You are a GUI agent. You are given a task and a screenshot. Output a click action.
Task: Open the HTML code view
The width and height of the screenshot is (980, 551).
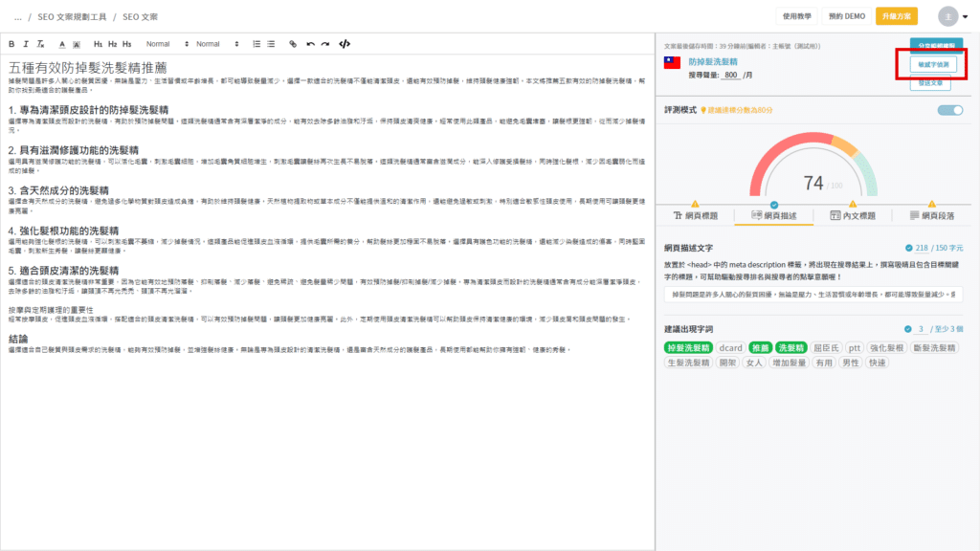[x=345, y=44]
